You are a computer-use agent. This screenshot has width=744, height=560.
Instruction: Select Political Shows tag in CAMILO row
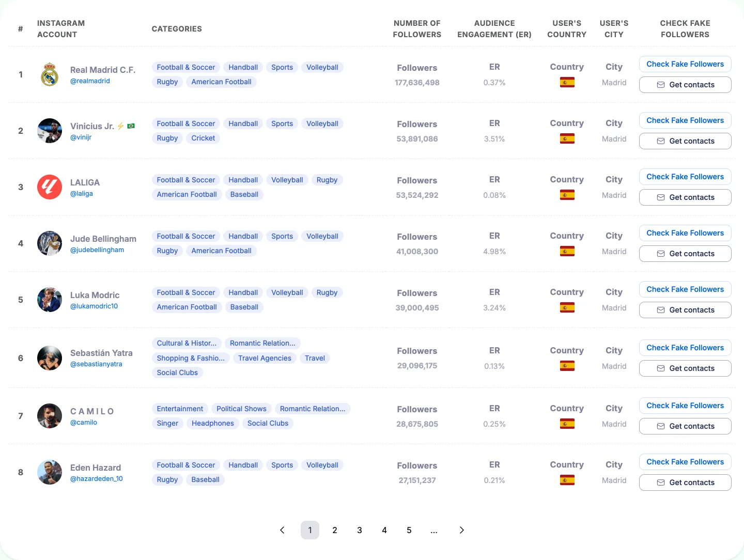point(241,409)
